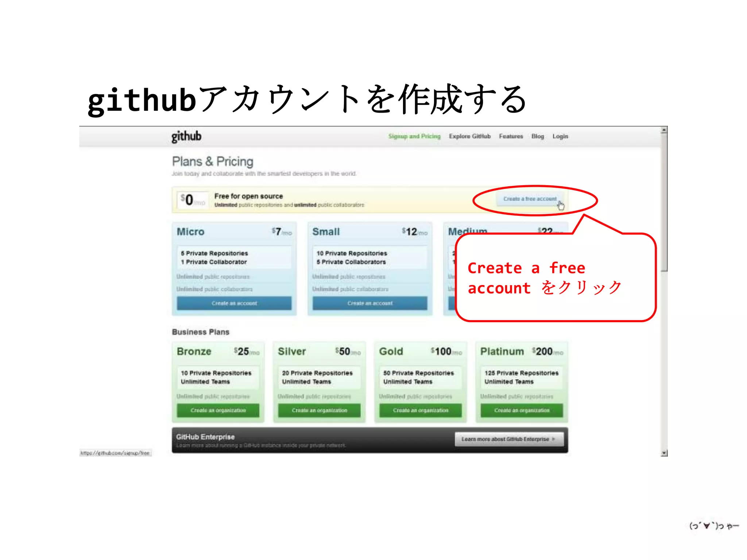Click the $12/mo price on Small plan
The width and height of the screenshot is (747, 560).
tap(415, 232)
